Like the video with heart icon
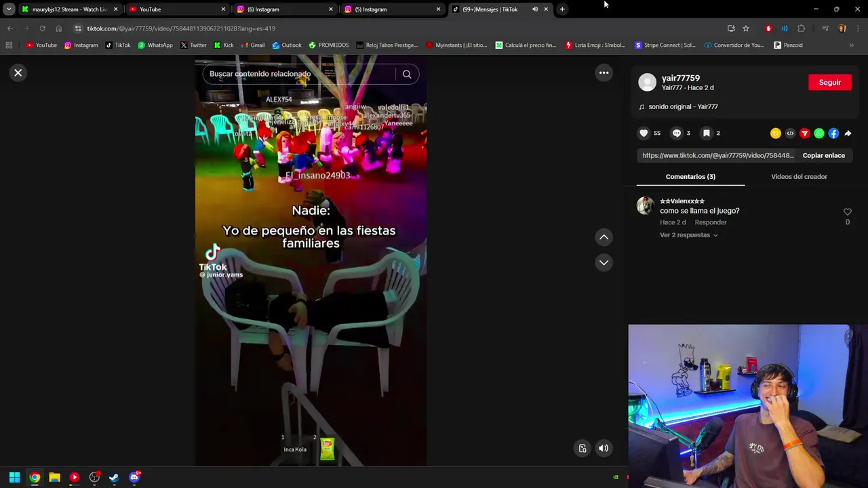Image resolution: width=868 pixels, height=488 pixels. (644, 134)
